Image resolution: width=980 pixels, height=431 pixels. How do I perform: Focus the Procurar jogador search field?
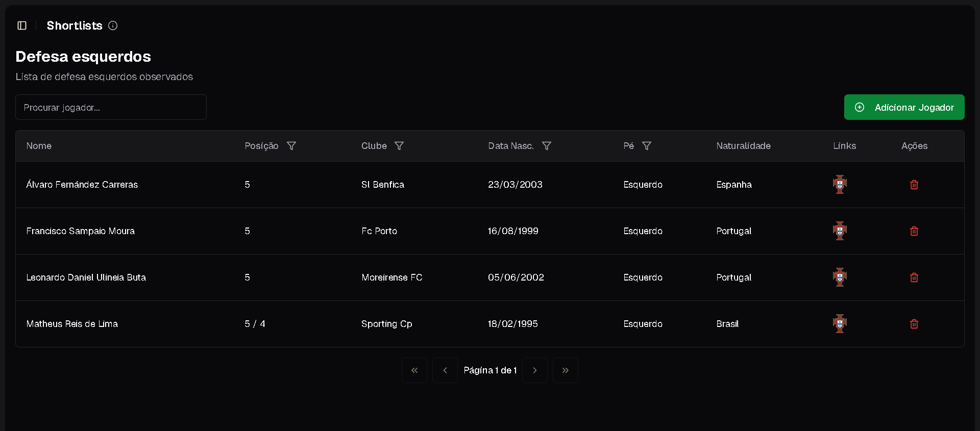(111, 107)
